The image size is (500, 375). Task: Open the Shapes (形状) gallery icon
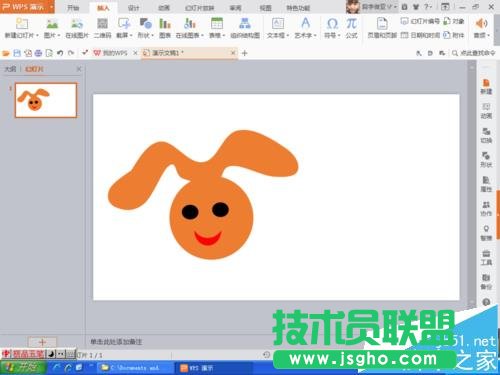[x=145, y=23]
